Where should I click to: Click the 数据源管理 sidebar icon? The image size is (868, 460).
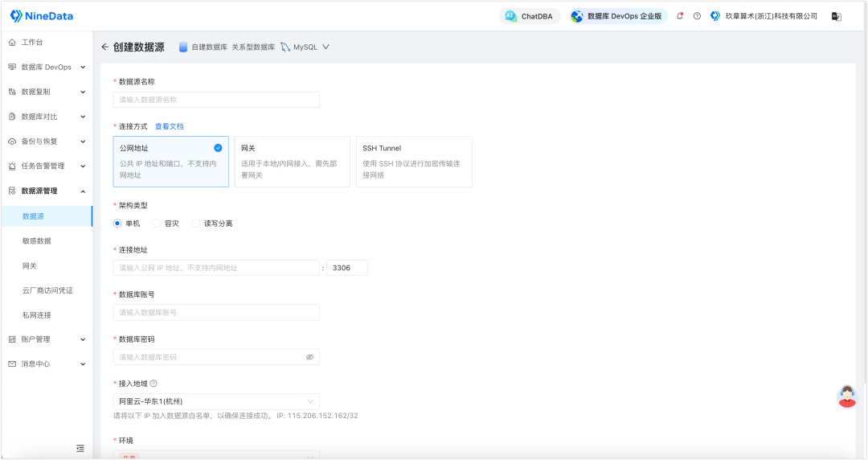(12, 191)
